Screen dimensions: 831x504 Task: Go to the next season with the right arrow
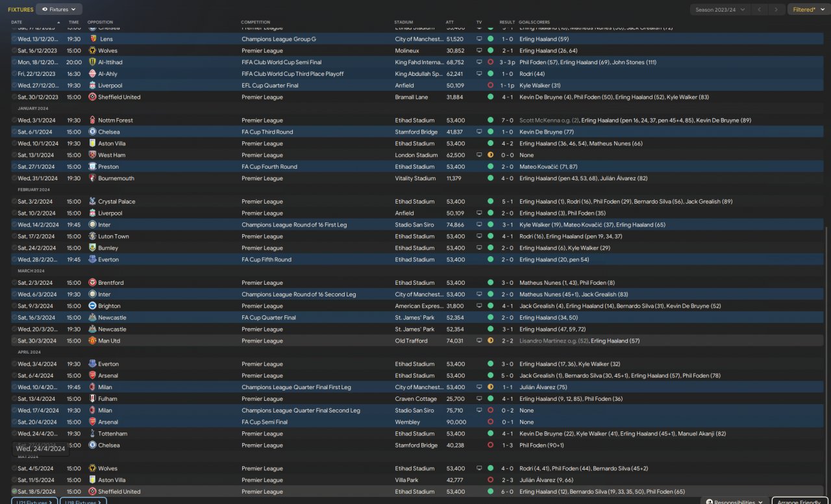pyautogui.click(x=776, y=10)
